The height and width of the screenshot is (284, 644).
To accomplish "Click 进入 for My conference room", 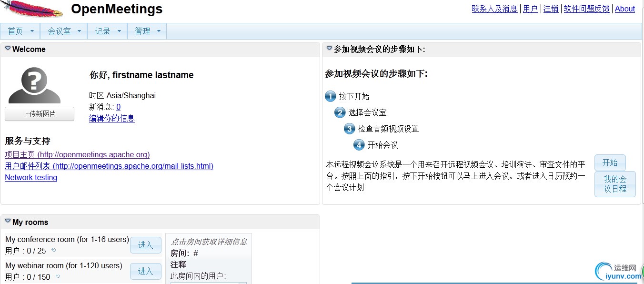I will [x=146, y=245].
